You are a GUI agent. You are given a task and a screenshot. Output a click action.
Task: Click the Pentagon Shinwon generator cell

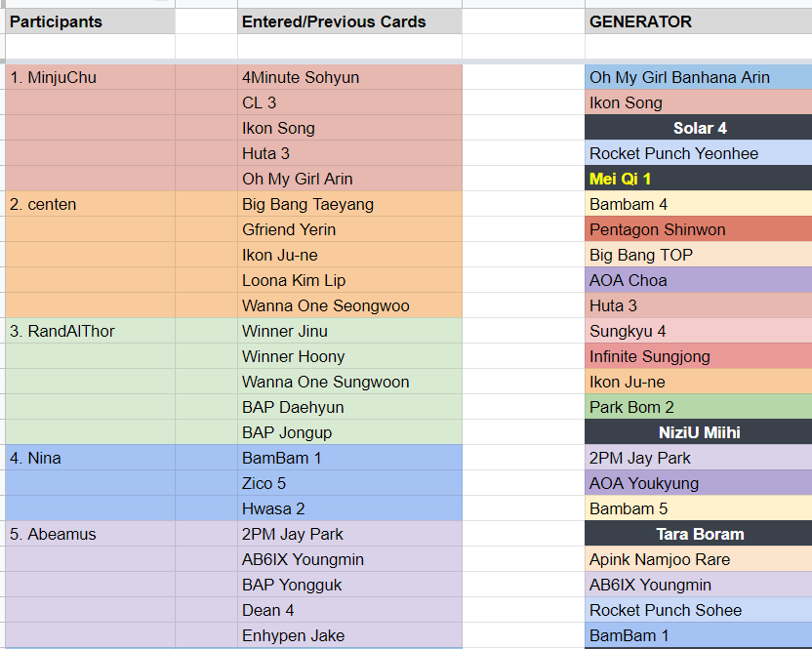pyautogui.click(x=698, y=229)
